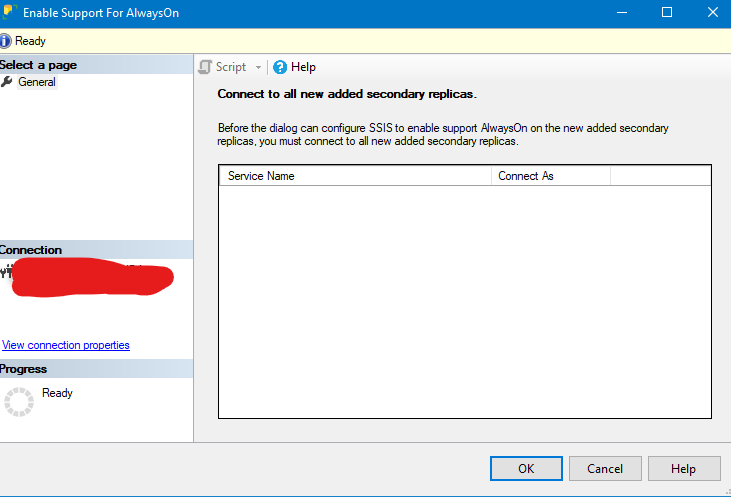Maximize the Enable Support For AlwaysOn window
Viewport: 731px width, 497px height.
pos(667,12)
